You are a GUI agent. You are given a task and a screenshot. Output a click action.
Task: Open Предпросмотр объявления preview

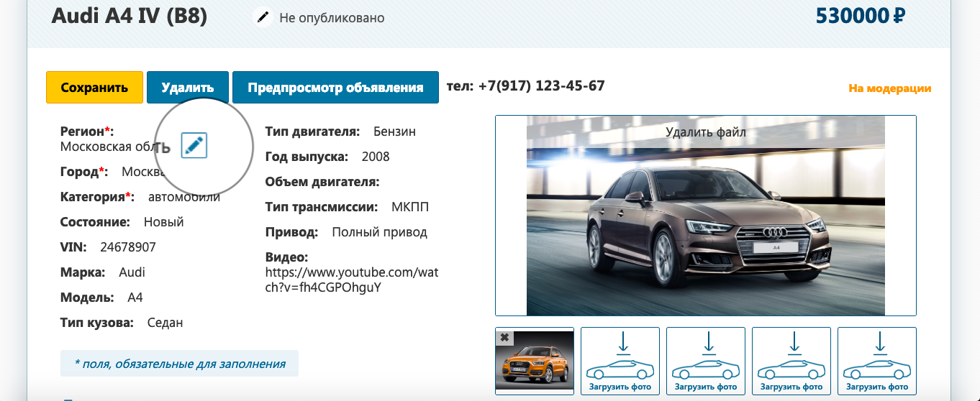tap(335, 88)
